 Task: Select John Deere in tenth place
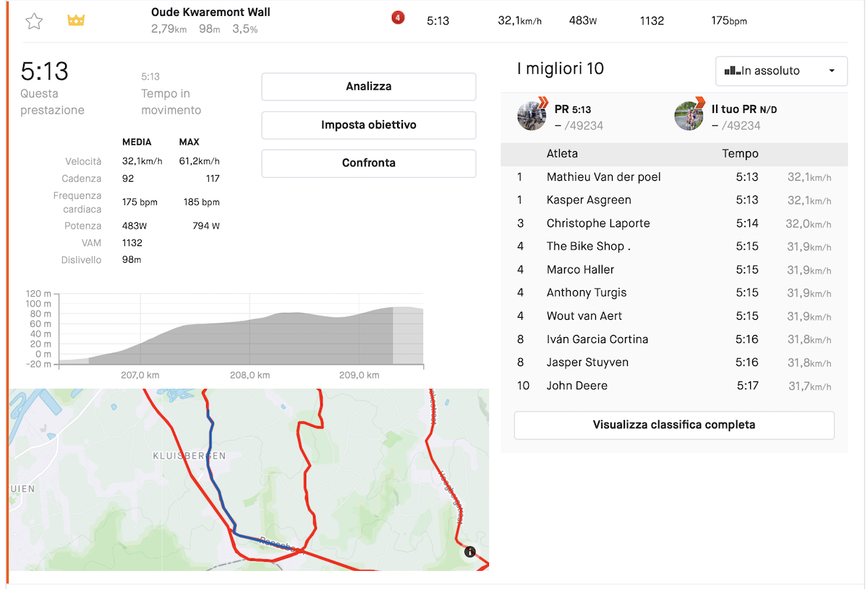click(x=576, y=386)
